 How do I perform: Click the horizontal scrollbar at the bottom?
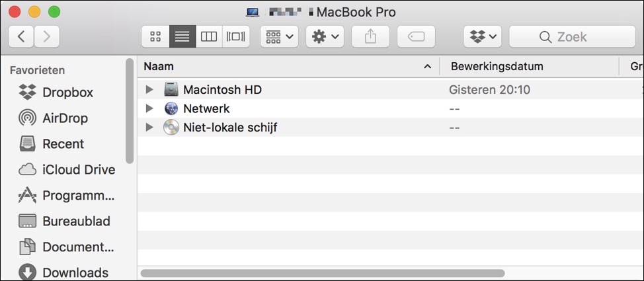323,273
